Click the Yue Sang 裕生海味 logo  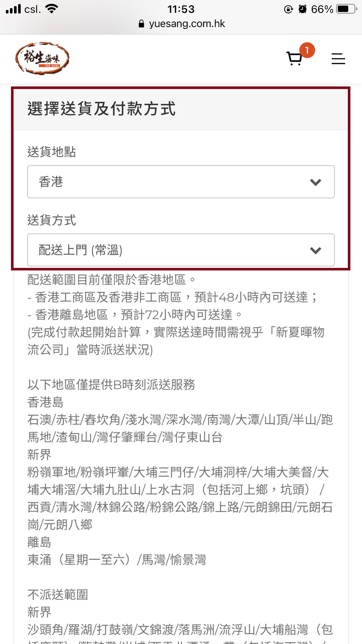pyautogui.click(x=42, y=58)
